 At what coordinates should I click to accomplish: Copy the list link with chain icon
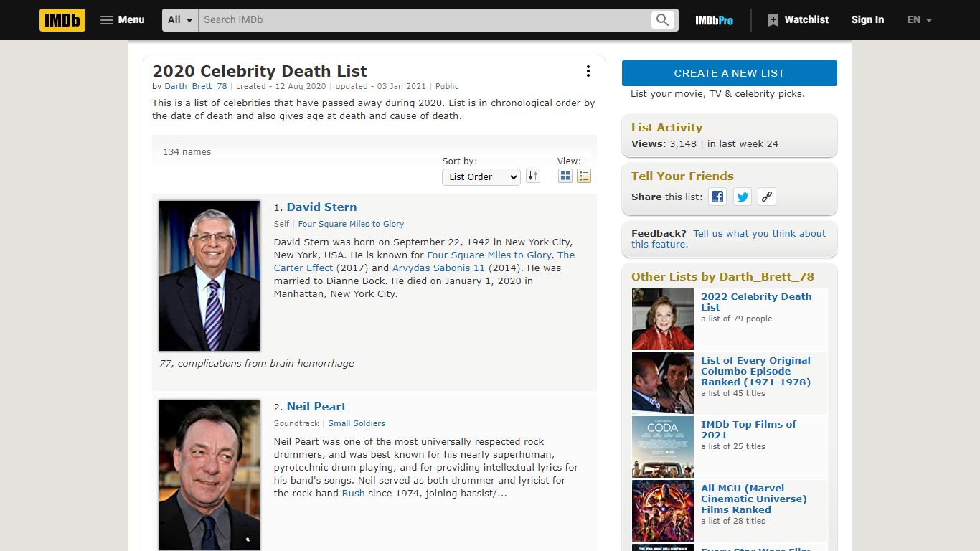point(767,197)
